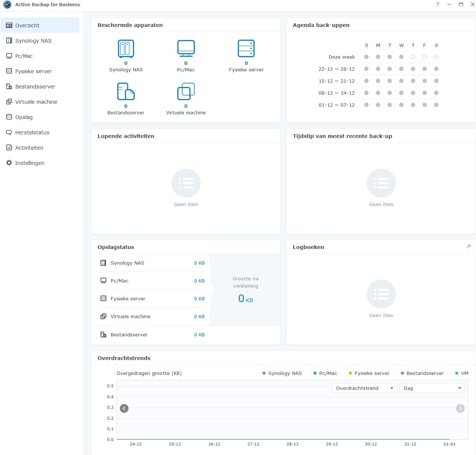Viewport: 476px width, 455px height.
Task: Open the Overdrachtstrend dropdown
Action: click(x=365, y=388)
